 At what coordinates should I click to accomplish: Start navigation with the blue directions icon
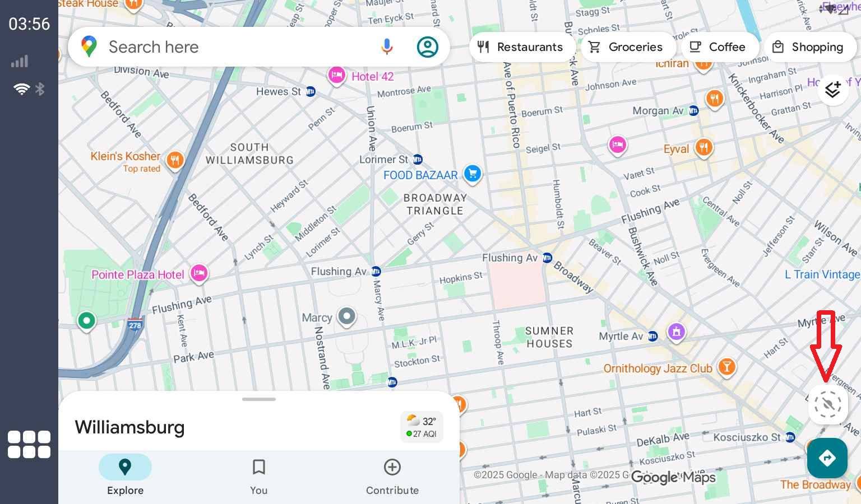pos(827,458)
